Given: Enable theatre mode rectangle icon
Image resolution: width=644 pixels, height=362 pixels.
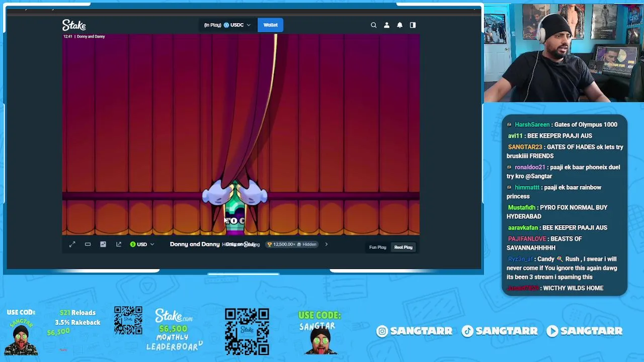Looking at the screenshot, I should [x=88, y=244].
